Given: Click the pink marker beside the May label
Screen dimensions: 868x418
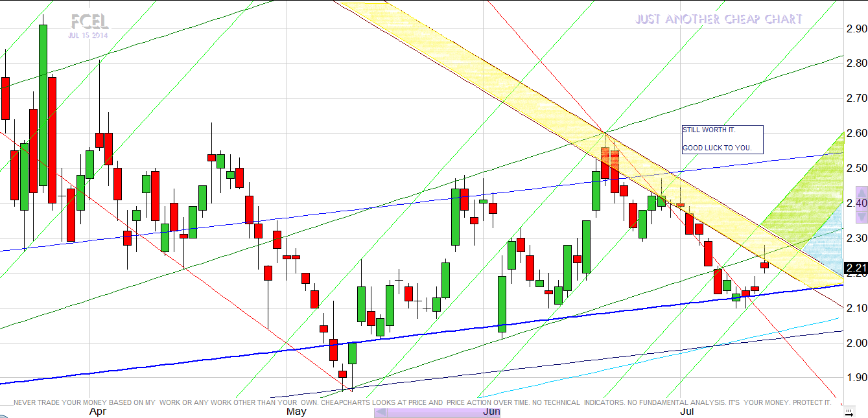Looking at the screenshot, I should pos(381,412).
